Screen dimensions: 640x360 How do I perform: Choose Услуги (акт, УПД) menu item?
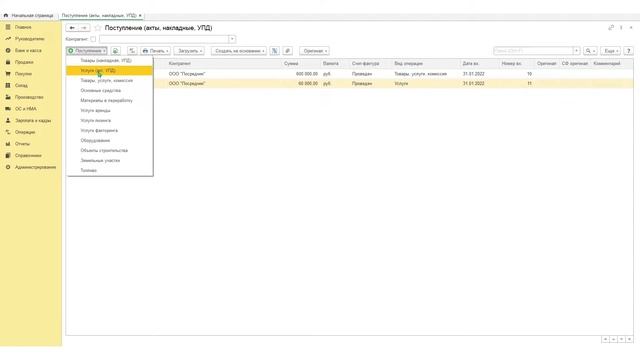110,71
